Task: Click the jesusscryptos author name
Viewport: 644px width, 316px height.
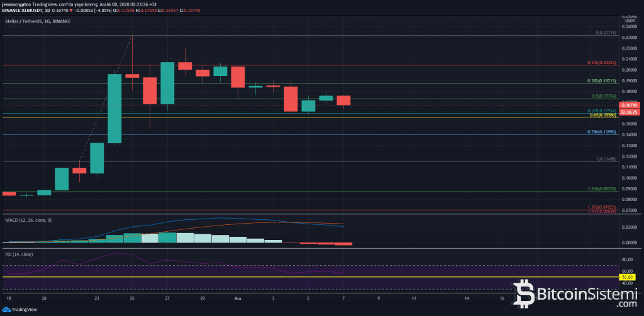Action: click(x=16, y=4)
